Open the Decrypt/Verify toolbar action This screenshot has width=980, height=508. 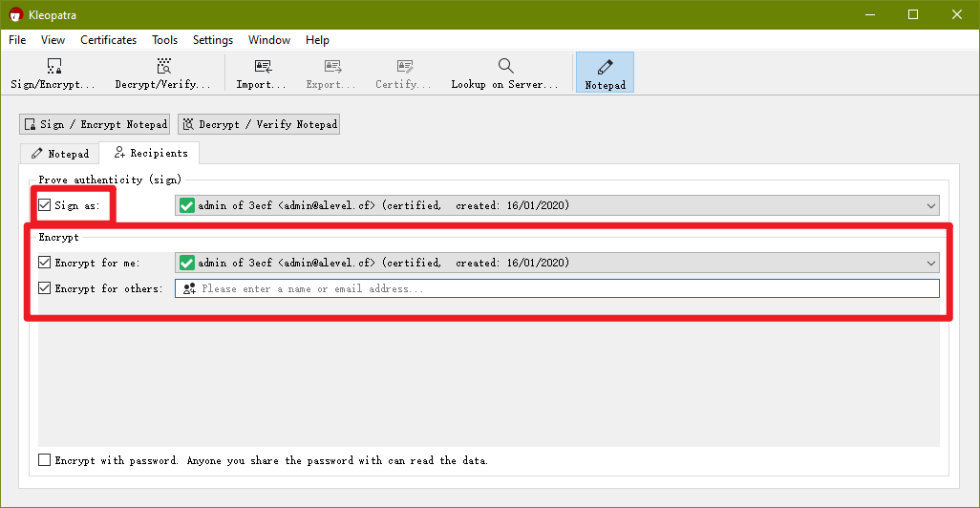point(162,74)
